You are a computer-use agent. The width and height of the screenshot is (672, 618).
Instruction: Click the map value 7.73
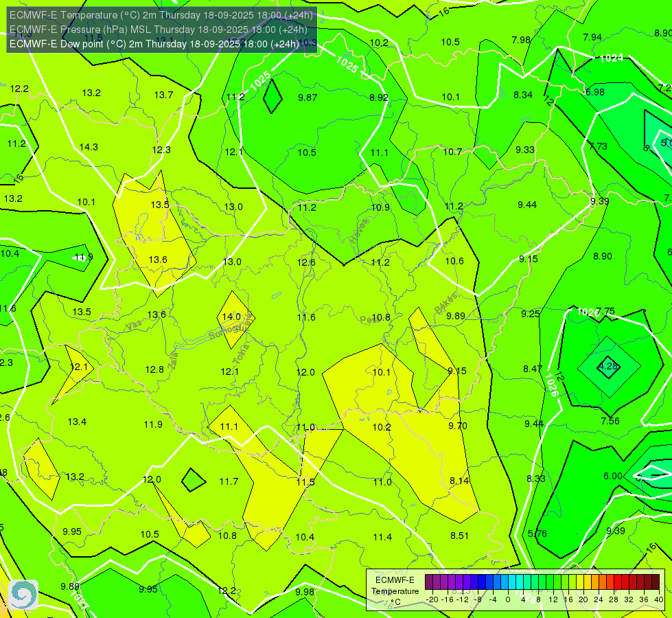pyautogui.click(x=598, y=146)
